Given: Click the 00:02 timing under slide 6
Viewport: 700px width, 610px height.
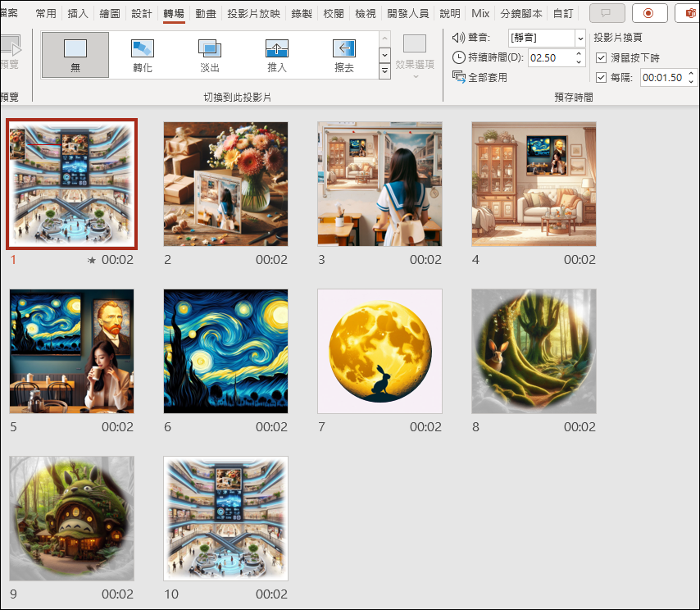Looking at the screenshot, I should pos(271,426).
